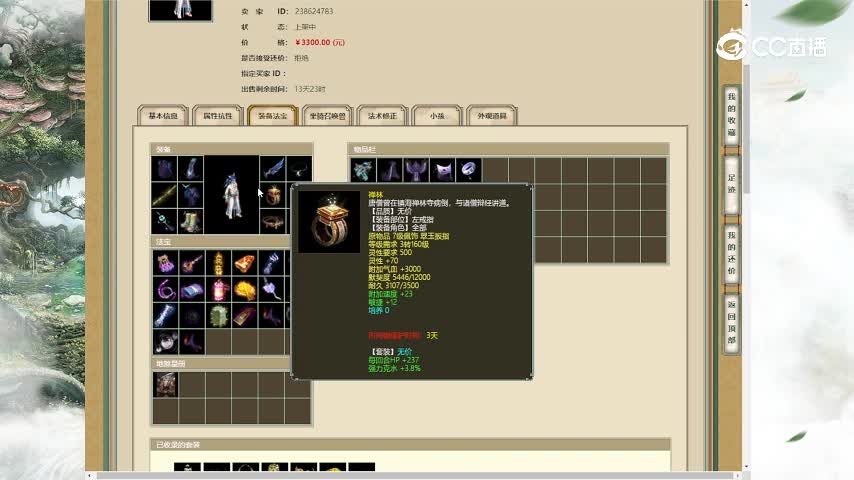The image size is (854, 480).
Task: Switch to the 外观道具 tab
Action: [x=492, y=116]
